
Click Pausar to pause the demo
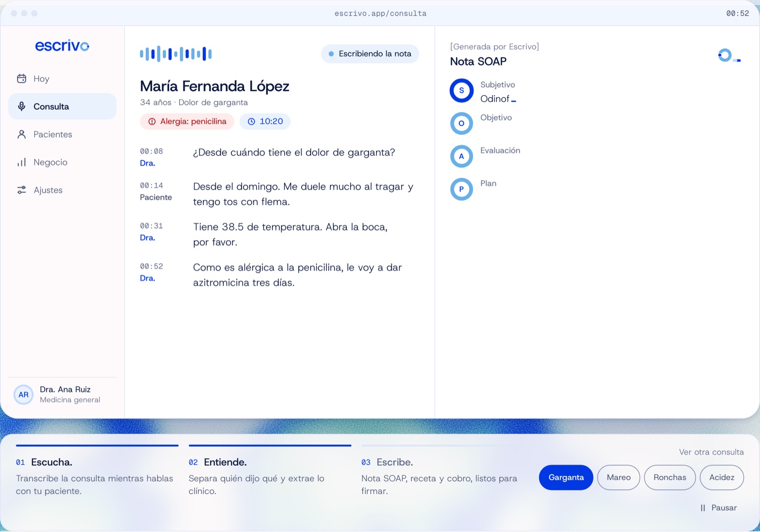pos(718,508)
